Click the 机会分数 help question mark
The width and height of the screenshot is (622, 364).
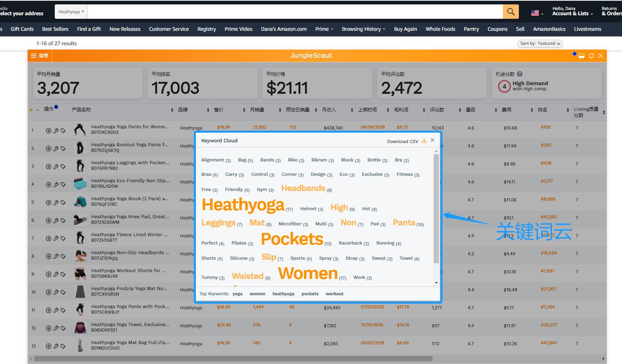pyautogui.click(x=520, y=74)
